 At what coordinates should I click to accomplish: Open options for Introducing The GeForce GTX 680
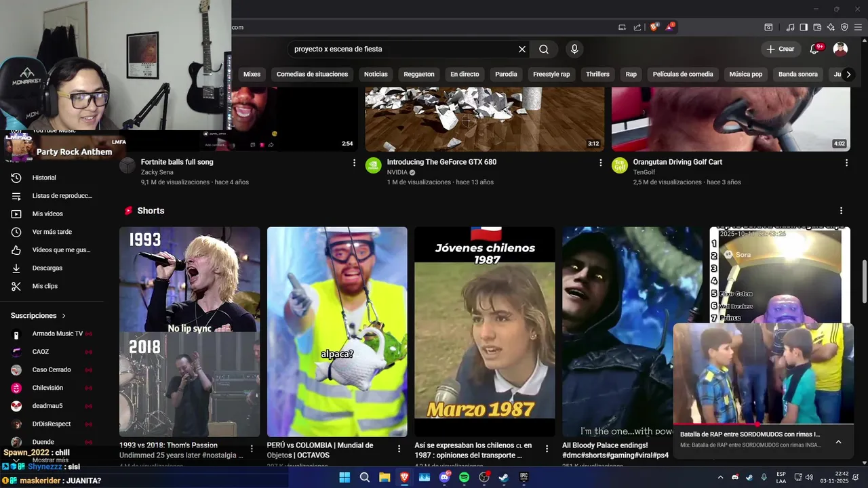point(600,163)
